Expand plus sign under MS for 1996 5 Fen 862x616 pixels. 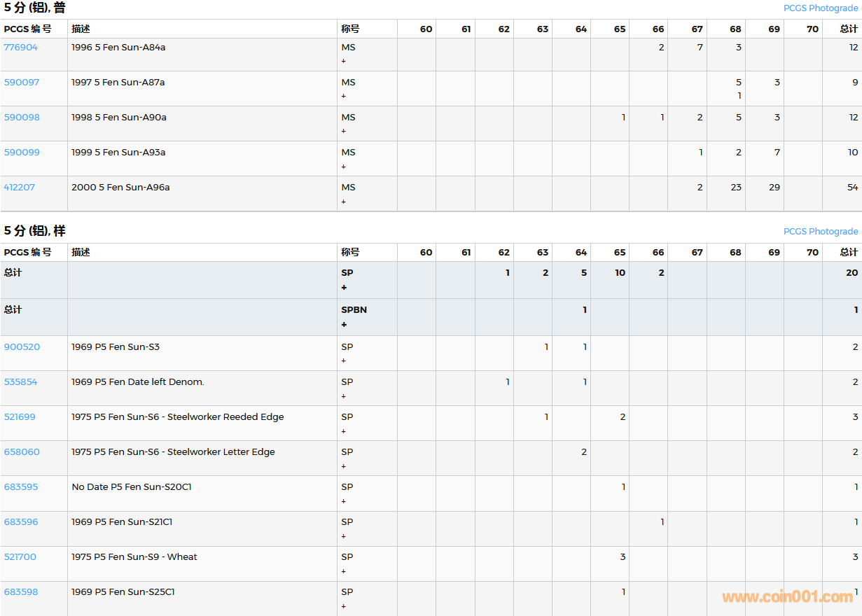pos(344,62)
